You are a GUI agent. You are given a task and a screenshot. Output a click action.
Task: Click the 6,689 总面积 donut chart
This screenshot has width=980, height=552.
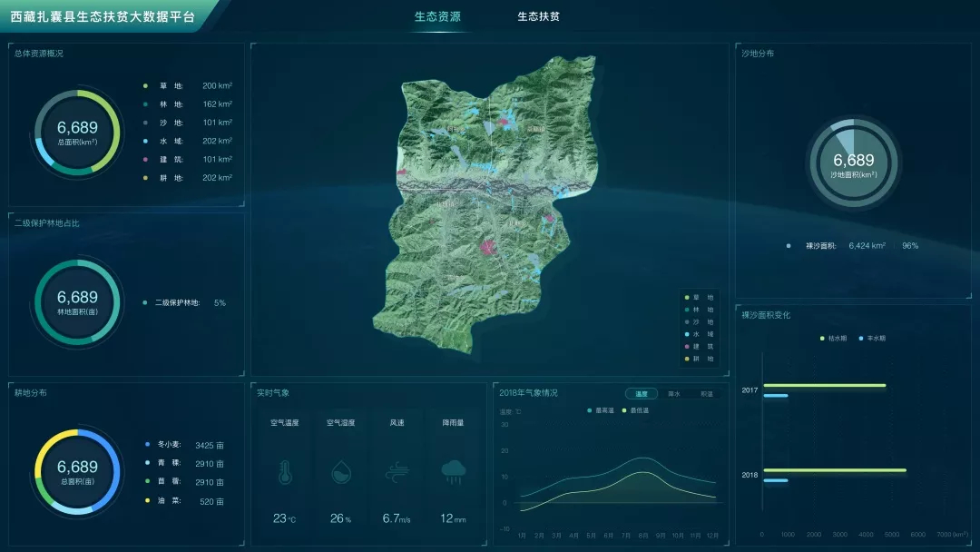[77, 133]
